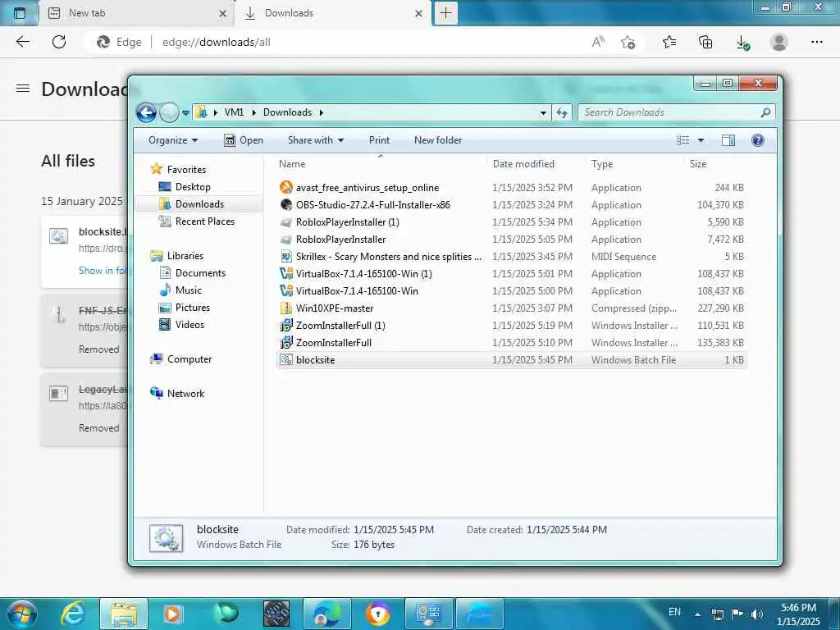
Task: Click the Explorer forward navigation arrow
Action: [169, 112]
